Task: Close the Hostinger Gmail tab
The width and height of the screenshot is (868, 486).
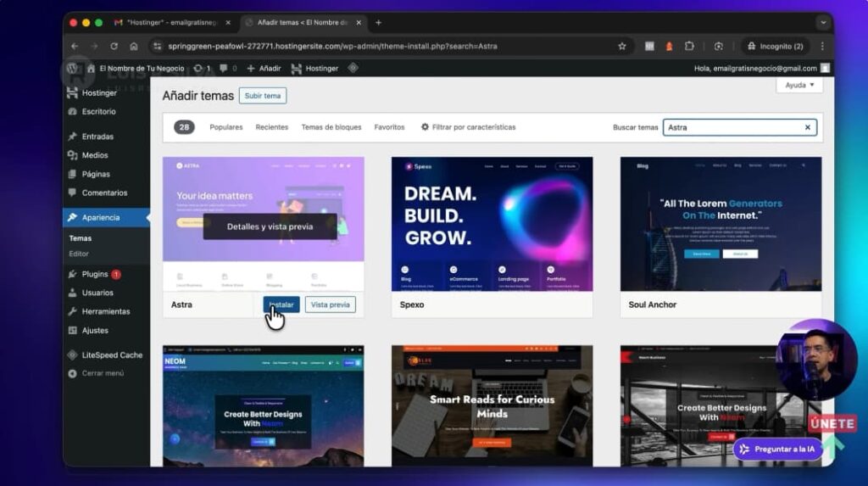Action: 228,23
